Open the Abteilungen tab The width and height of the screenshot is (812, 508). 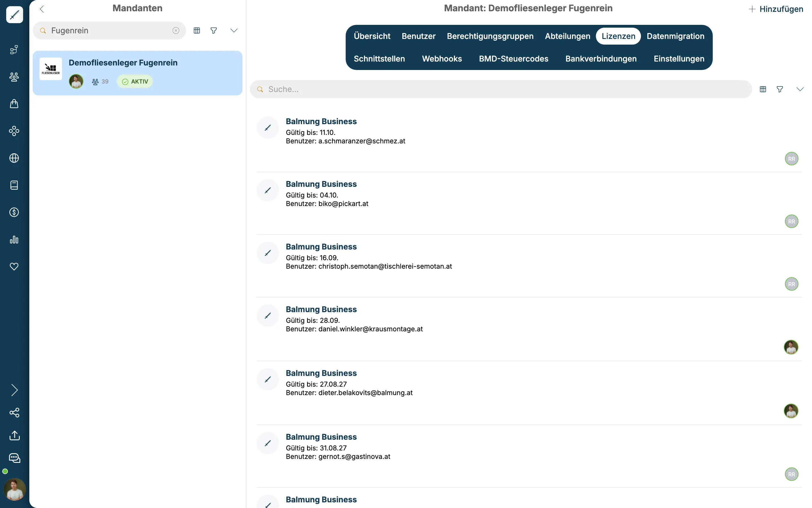(568, 36)
